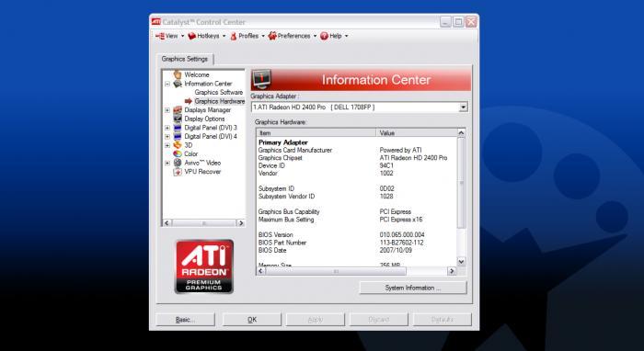The height and width of the screenshot is (351, 644).
Task: Click the Display Options monitor icon
Action: click(x=178, y=119)
